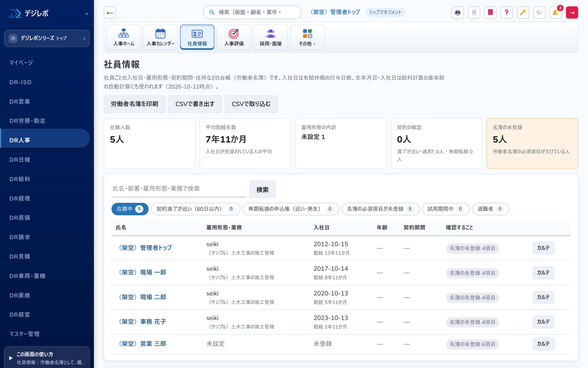
Task: Focus the 氏名・部署・雇用形態 search field
Action: pos(179,189)
